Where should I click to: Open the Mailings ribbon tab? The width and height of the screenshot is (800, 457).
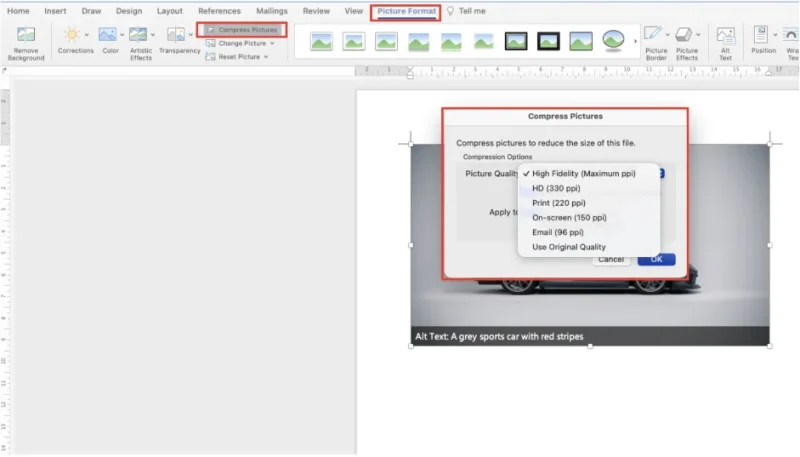[273, 11]
